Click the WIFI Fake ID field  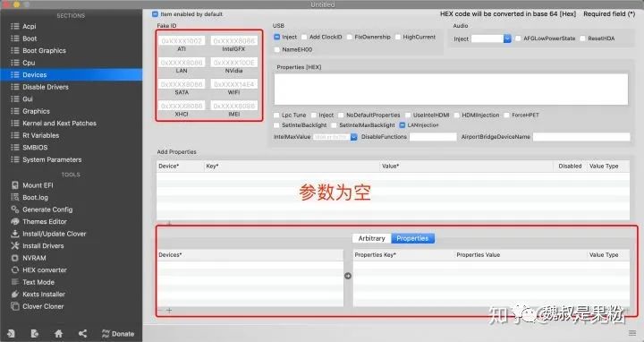pos(234,84)
